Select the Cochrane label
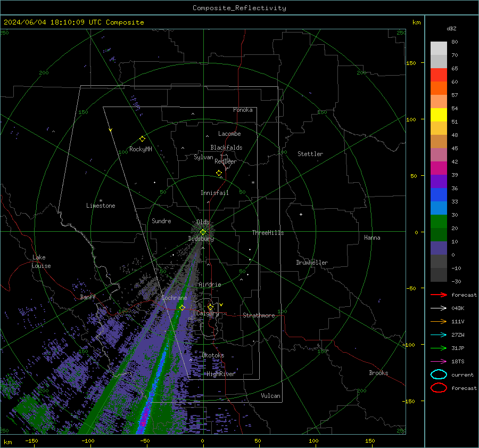479x448 pixels. 174,298
